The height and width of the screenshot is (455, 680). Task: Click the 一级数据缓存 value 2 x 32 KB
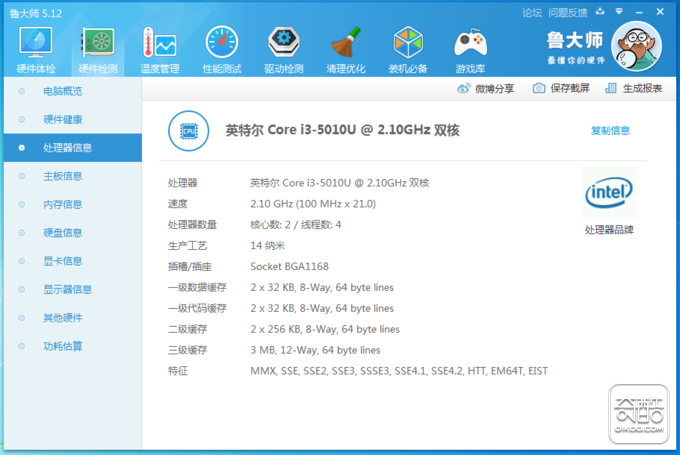322,288
